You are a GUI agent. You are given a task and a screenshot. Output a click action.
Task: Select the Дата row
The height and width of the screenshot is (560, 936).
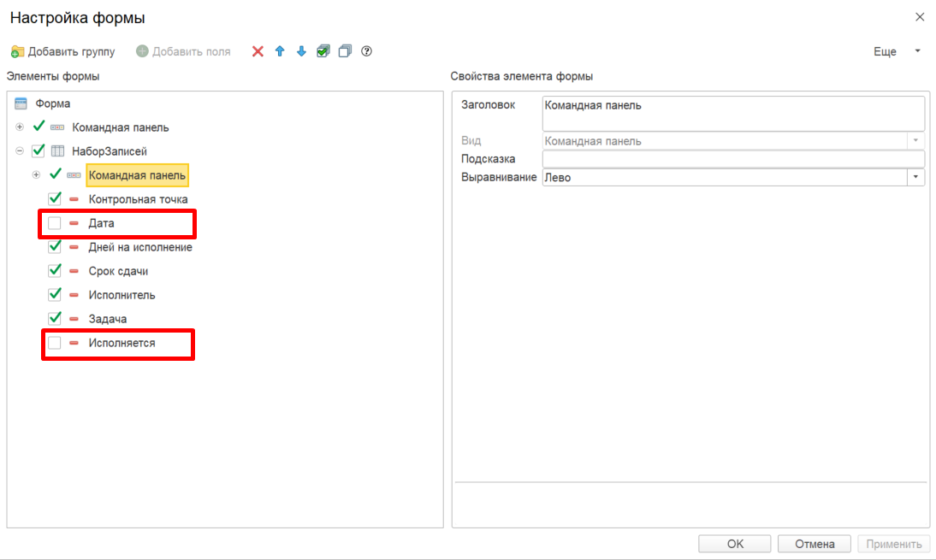102,224
